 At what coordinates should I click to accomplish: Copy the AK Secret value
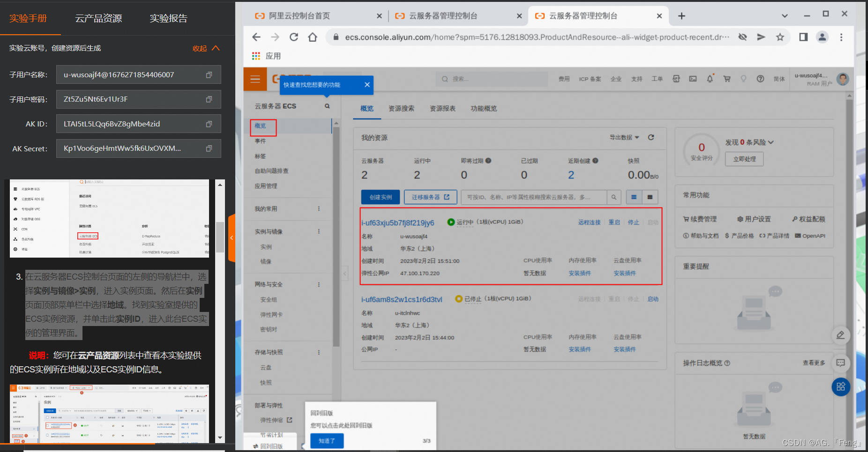tap(209, 148)
